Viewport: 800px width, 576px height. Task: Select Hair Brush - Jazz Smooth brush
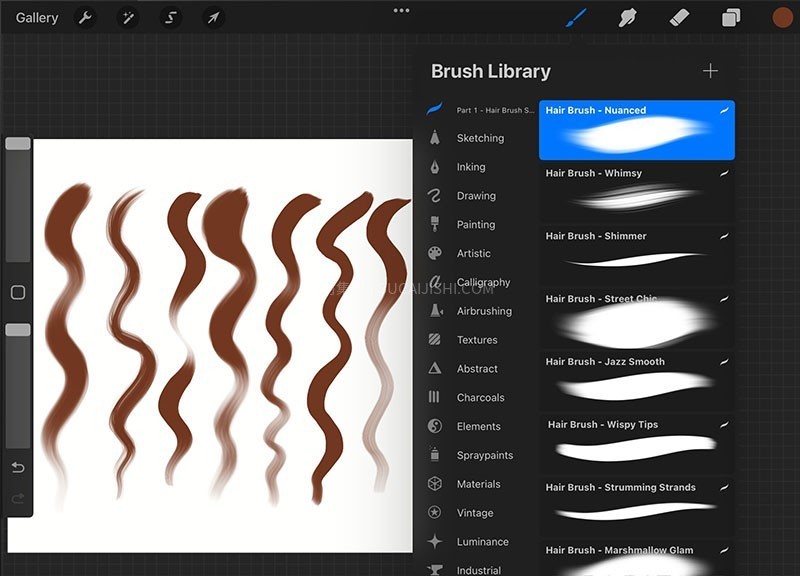click(637, 381)
